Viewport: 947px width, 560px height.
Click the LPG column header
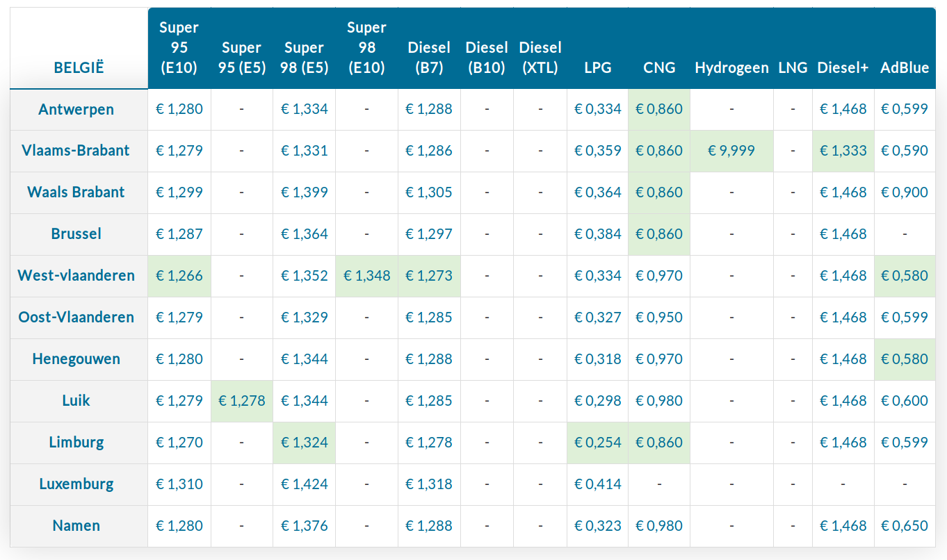[598, 68]
